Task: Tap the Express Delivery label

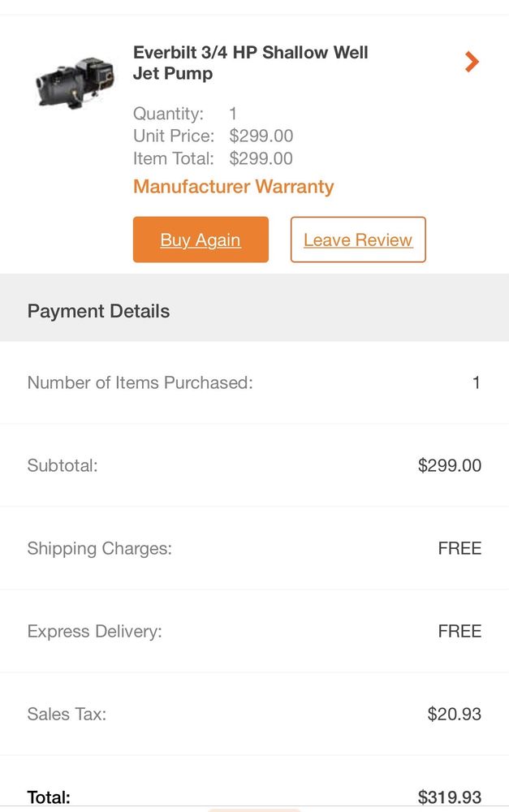Action: 94,631
